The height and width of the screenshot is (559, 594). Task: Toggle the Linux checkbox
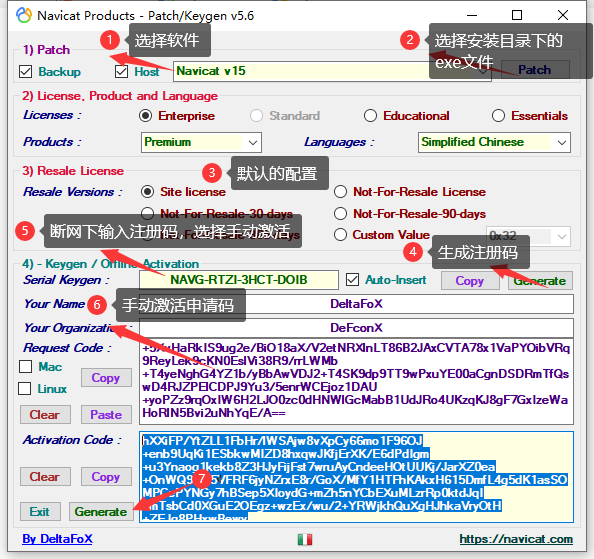click(x=25, y=388)
